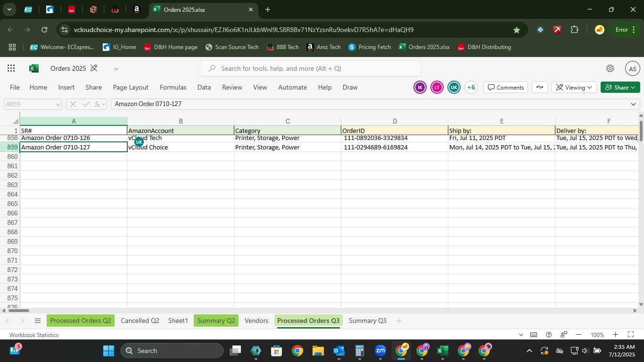Open the Draw ribbon tab

[350, 87]
